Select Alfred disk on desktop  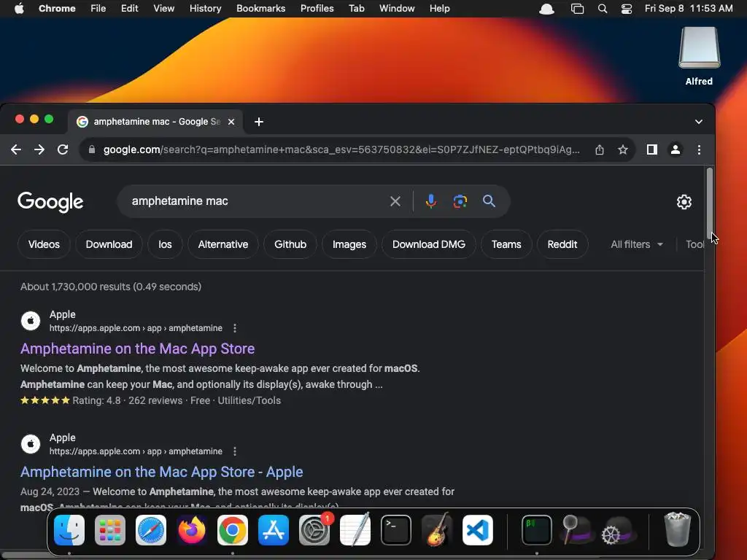click(699, 56)
